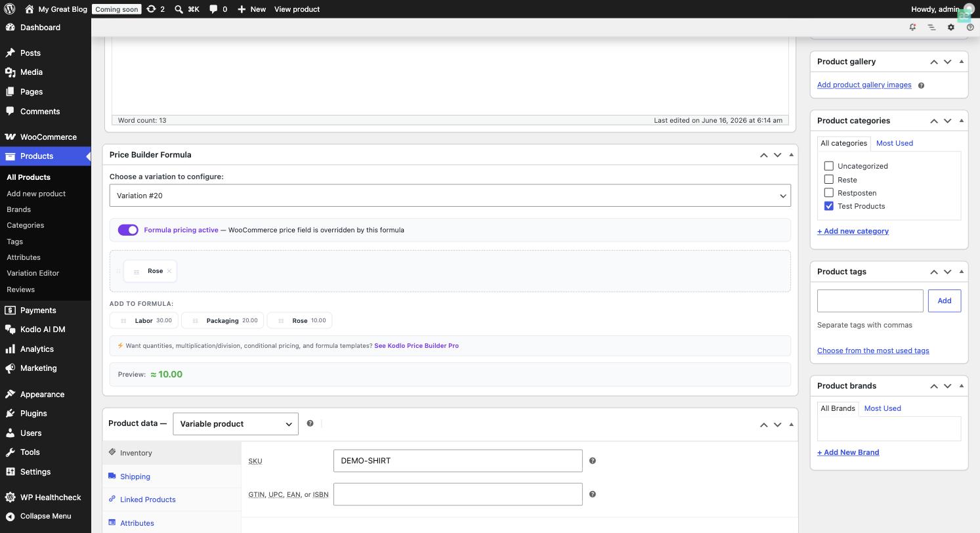Click the product tags text input
This screenshot has width=980, height=533.
pyautogui.click(x=870, y=301)
